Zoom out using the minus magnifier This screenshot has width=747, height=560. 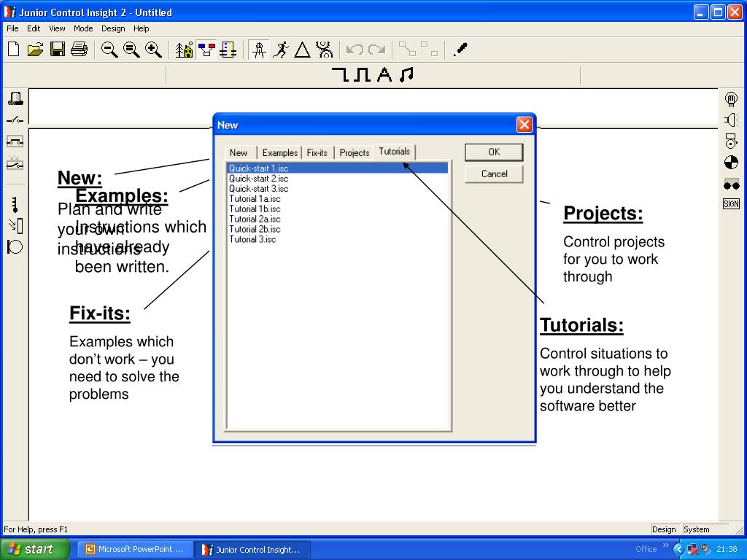(x=109, y=49)
